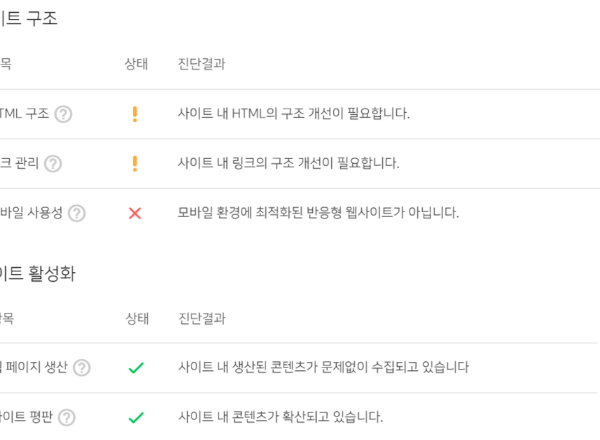Click the question mark beside 링크 관리
This screenshot has height=440, width=600.
pyautogui.click(x=53, y=164)
